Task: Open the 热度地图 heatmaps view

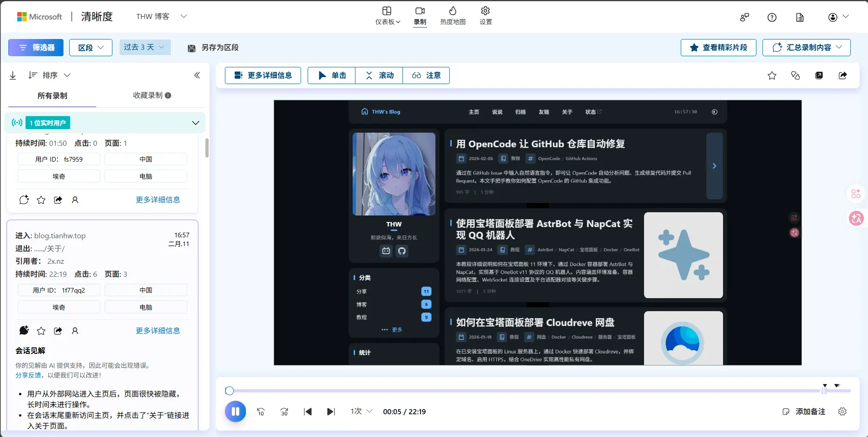Action: click(x=452, y=15)
